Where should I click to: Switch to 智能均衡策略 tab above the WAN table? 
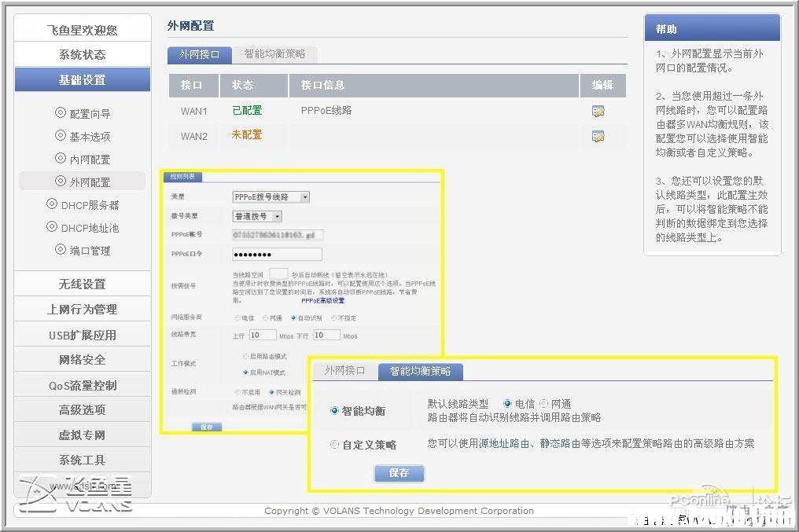pos(275,54)
